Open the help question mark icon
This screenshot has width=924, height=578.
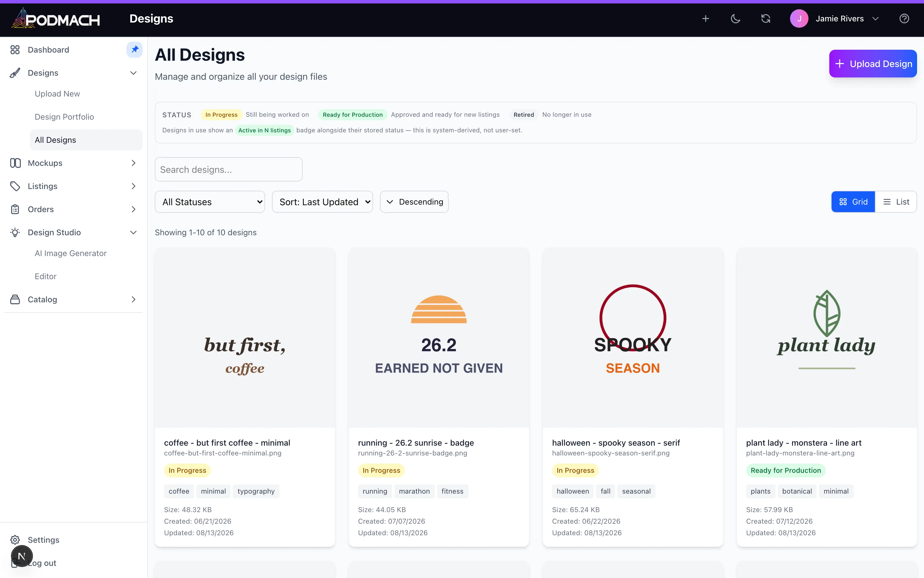[x=904, y=18]
